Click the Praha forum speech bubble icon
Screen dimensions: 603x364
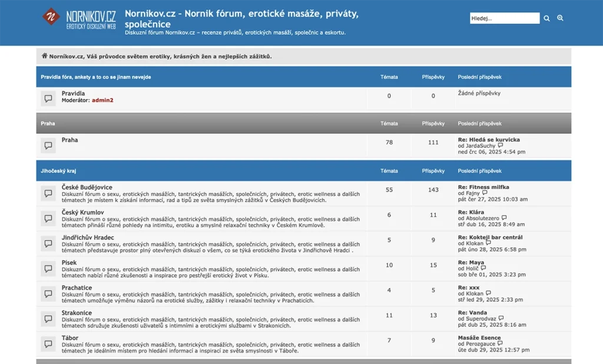pyautogui.click(x=48, y=145)
